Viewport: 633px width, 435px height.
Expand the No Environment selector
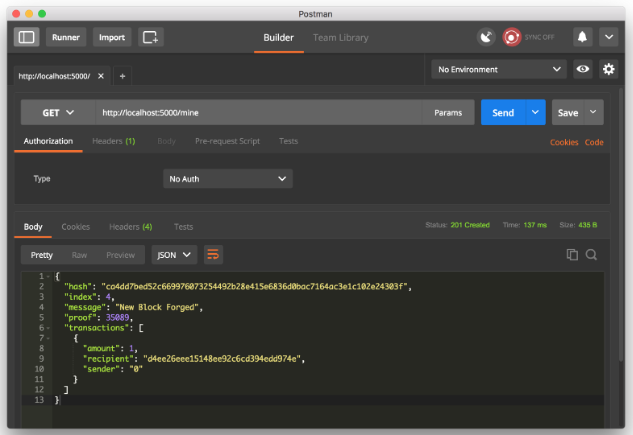(x=499, y=69)
